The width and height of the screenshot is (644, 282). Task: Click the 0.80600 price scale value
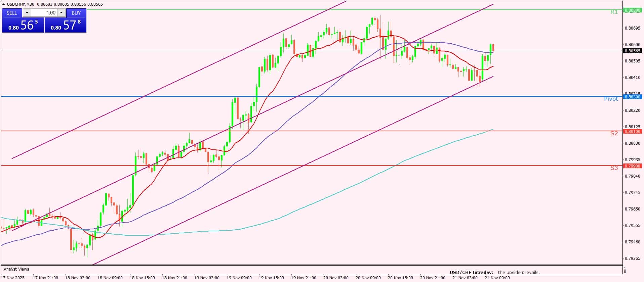[x=632, y=45]
